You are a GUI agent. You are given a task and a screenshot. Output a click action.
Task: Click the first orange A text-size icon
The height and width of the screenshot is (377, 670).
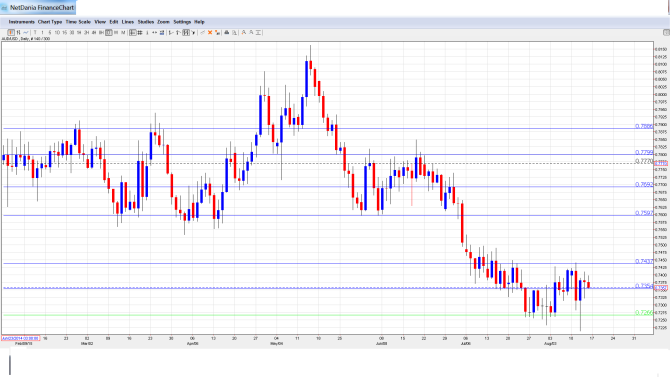(x=244, y=32)
